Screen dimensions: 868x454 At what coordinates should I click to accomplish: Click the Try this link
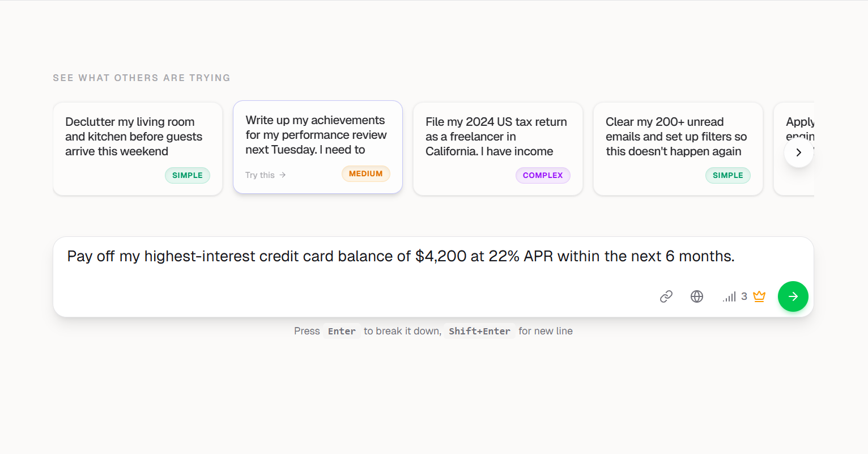(261, 175)
